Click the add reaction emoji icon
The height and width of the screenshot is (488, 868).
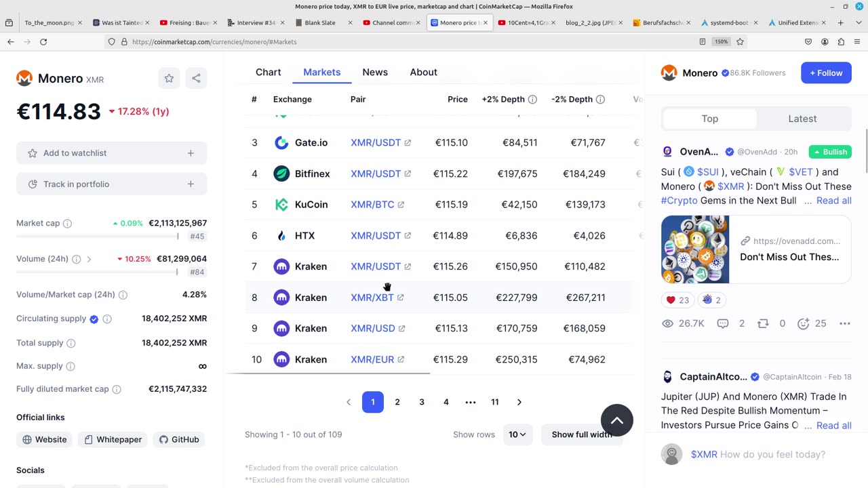point(804,323)
